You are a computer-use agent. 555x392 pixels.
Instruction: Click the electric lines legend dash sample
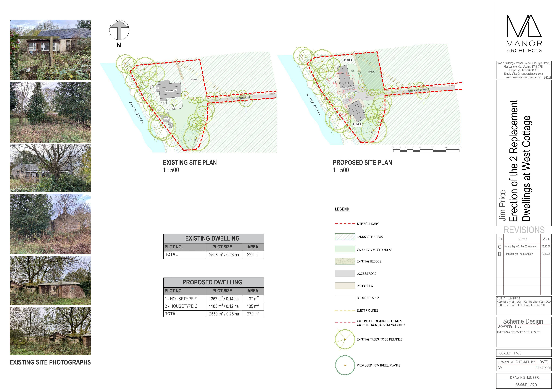[x=345, y=310]
